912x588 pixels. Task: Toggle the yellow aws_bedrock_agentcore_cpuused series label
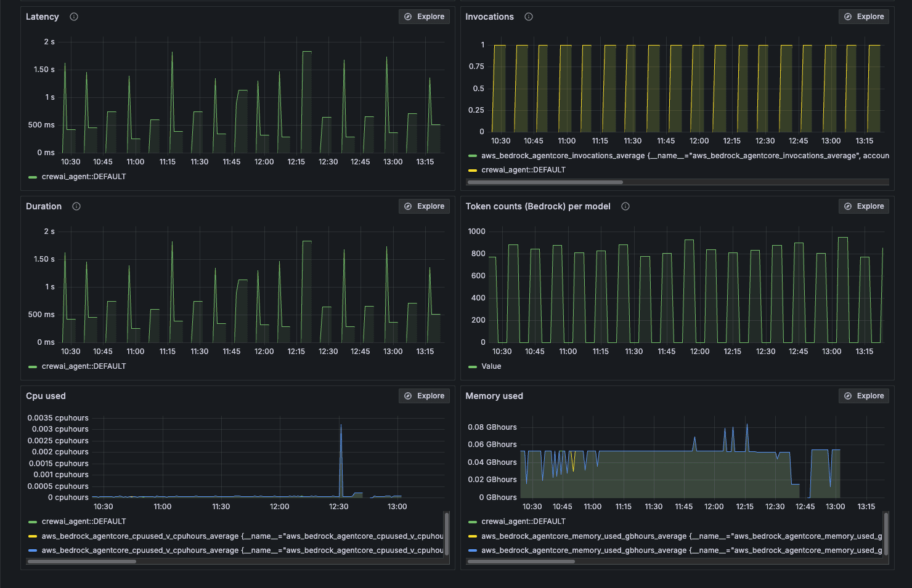(242, 536)
